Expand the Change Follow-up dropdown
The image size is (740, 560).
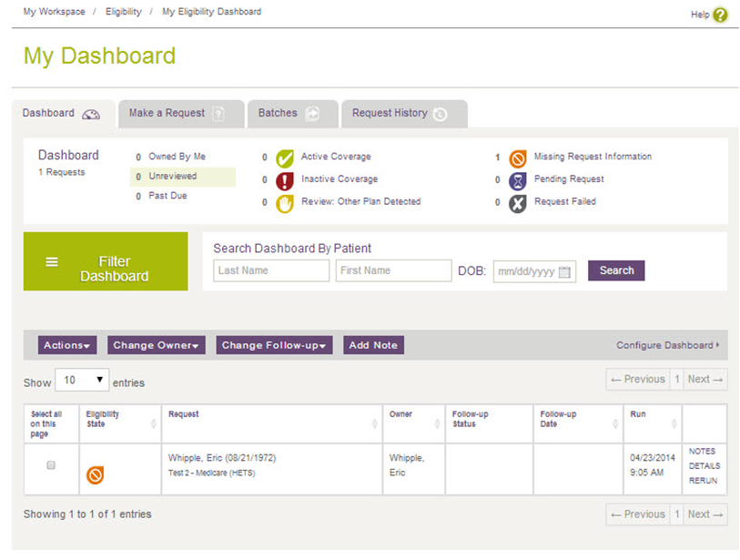coord(274,345)
